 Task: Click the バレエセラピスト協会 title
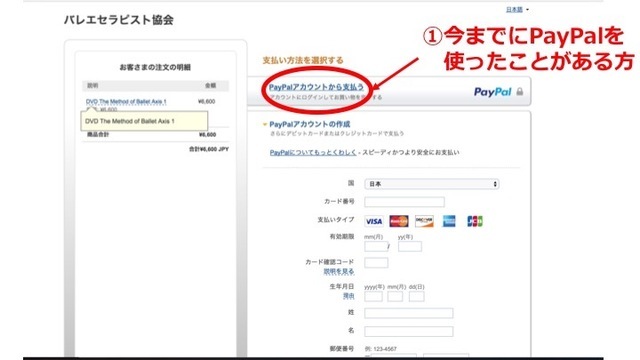pos(119,20)
